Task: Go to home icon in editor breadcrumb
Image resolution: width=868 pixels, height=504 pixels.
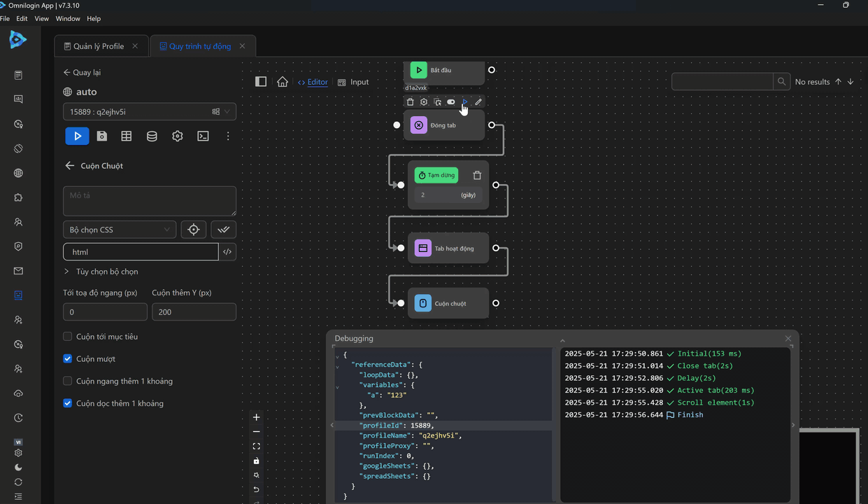Action: (x=283, y=82)
